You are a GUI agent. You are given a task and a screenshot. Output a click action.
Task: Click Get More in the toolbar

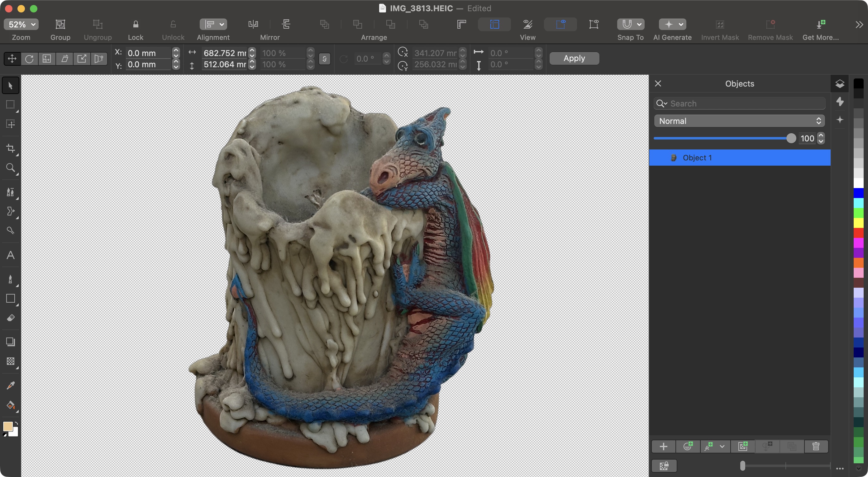[x=821, y=24]
